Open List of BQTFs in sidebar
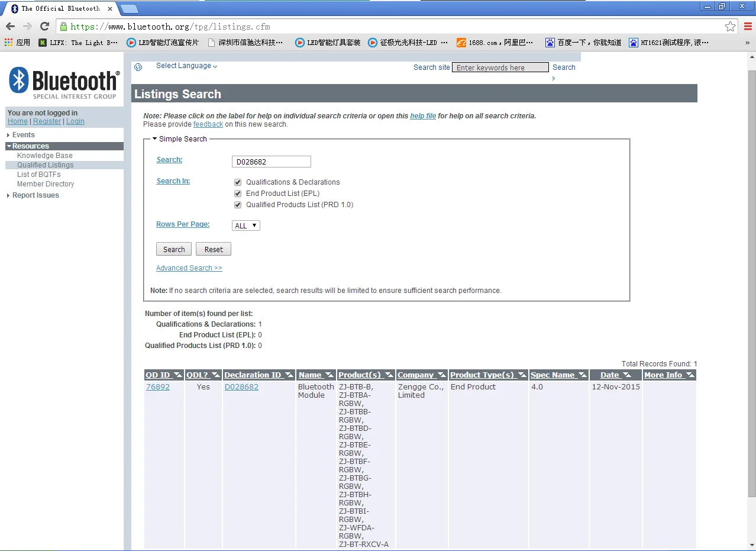This screenshot has height=551, width=756. tap(39, 175)
